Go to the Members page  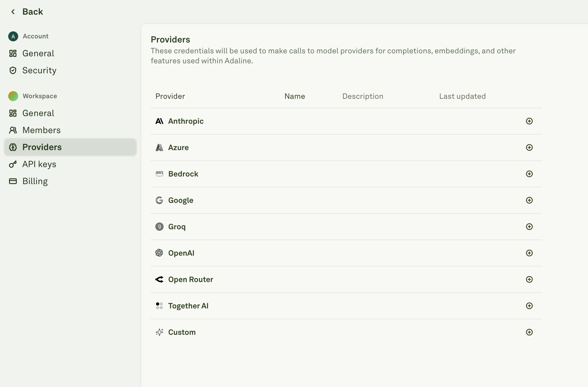tap(70, 130)
